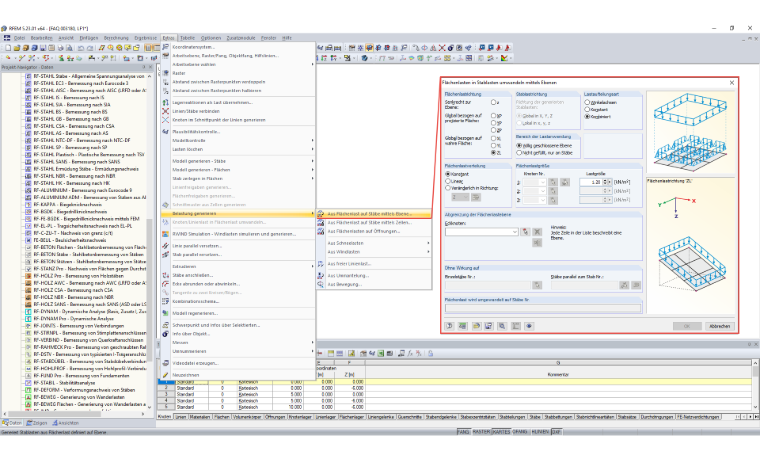Click the save settings icon in dialog footer
This screenshot has height=459, width=760.
click(x=489, y=326)
